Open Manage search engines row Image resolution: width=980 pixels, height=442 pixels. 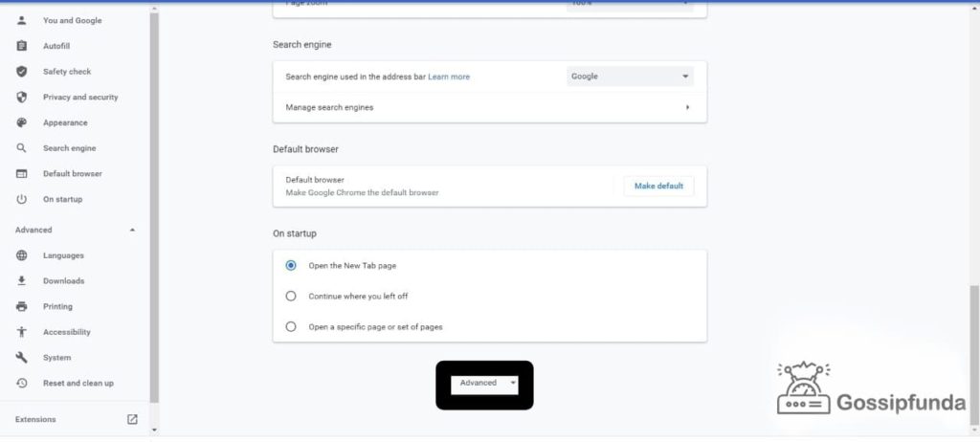point(490,107)
